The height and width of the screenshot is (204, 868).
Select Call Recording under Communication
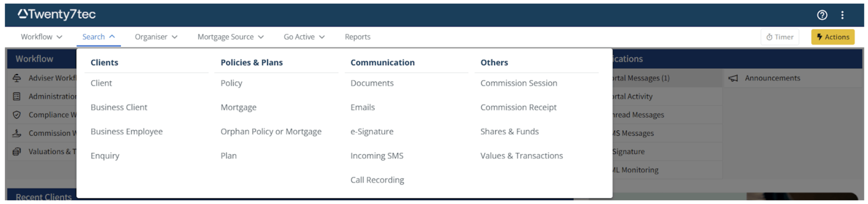[377, 180]
